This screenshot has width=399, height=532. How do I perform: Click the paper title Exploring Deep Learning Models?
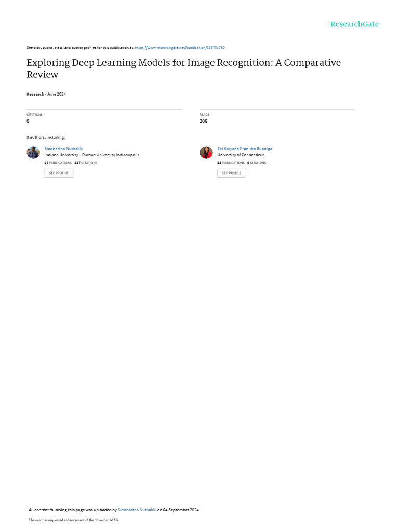[183, 69]
